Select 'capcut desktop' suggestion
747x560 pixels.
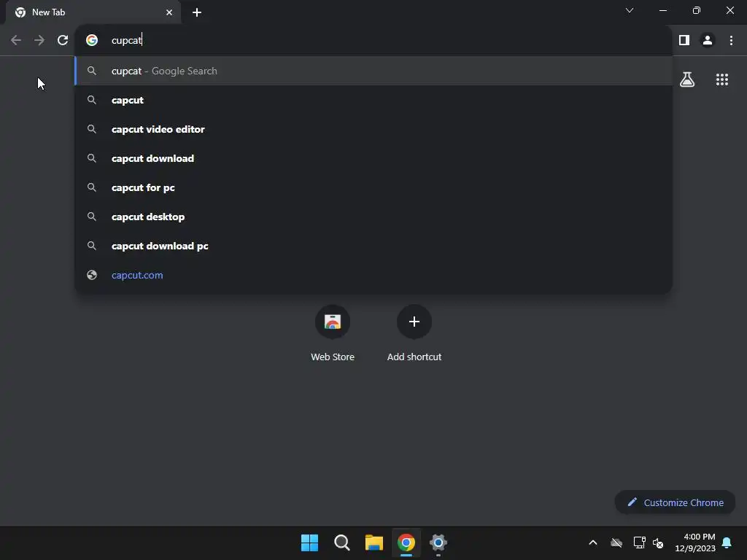tap(373, 217)
